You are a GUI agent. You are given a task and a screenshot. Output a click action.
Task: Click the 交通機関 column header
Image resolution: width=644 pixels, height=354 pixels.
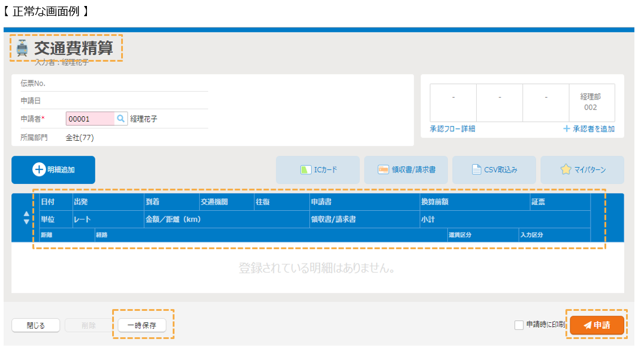(x=214, y=202)
